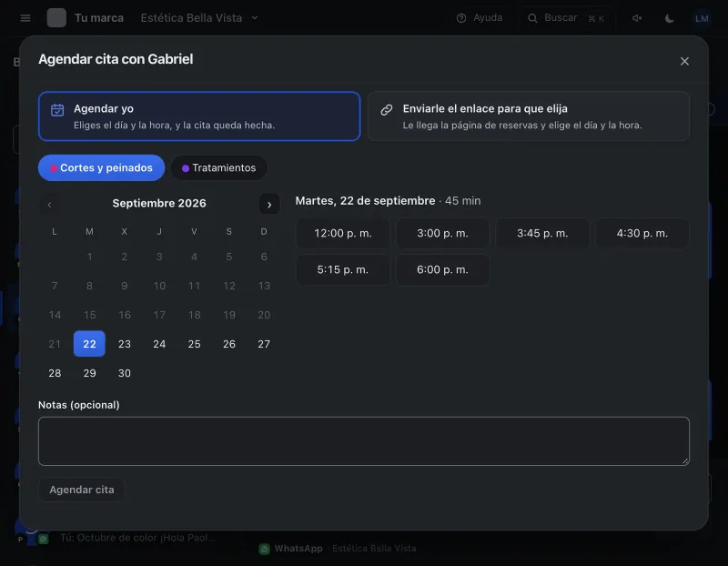The image size is (728, 566).
Task: Pick the 3:00 p. m. time slot
Action: pyautogui.click(x=442, y=233)
